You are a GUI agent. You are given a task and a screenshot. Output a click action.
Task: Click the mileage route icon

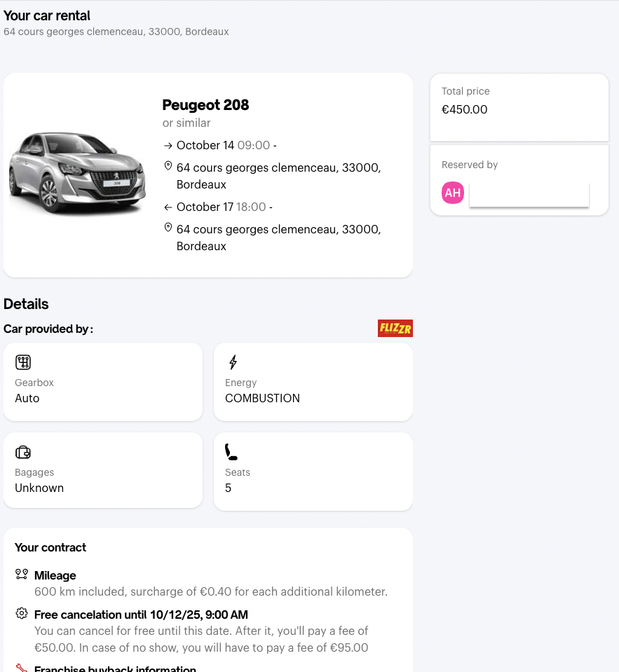click(22, 575)
